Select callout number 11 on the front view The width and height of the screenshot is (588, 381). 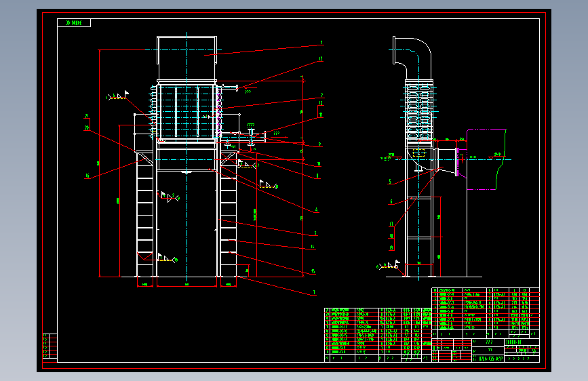[x=321, y=115]
